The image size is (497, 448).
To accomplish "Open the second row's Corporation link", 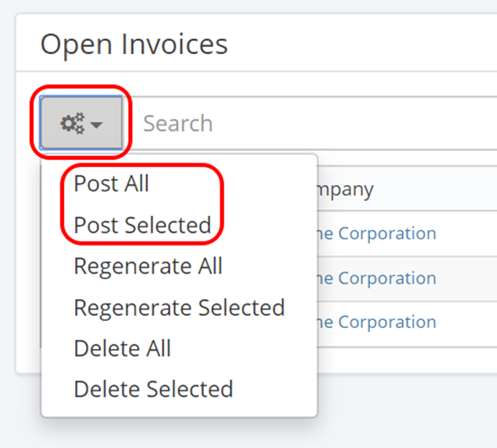I will coord(376,278).
